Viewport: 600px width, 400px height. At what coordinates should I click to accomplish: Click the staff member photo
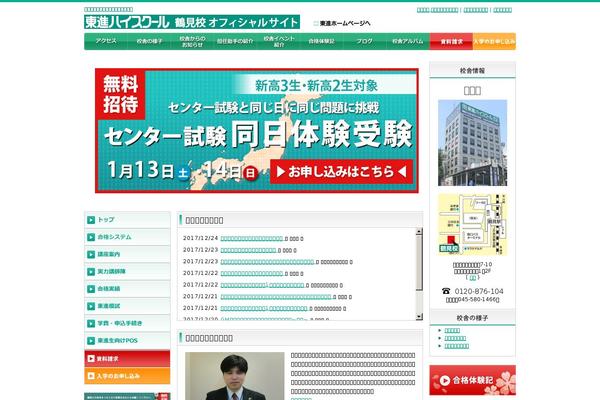coord(235,376)
